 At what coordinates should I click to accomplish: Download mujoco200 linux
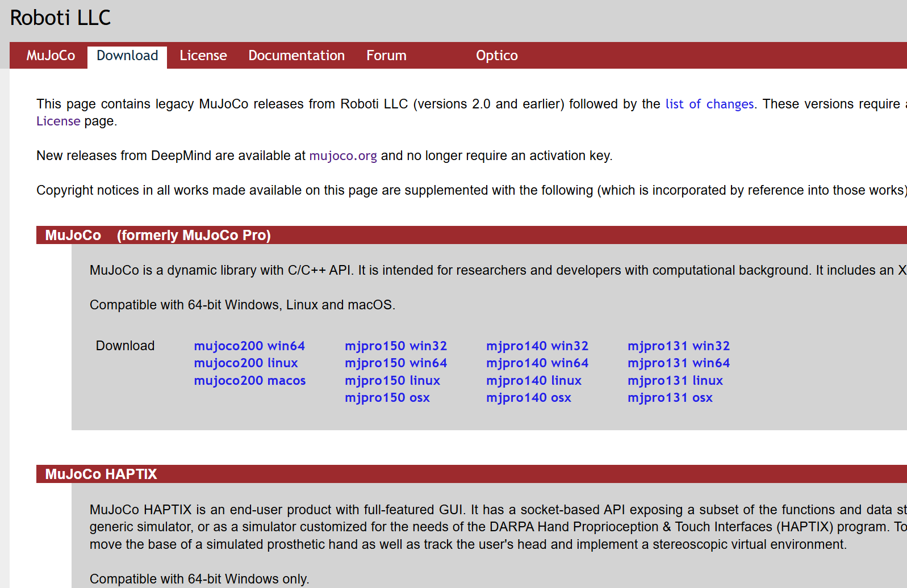click(246, 363)
